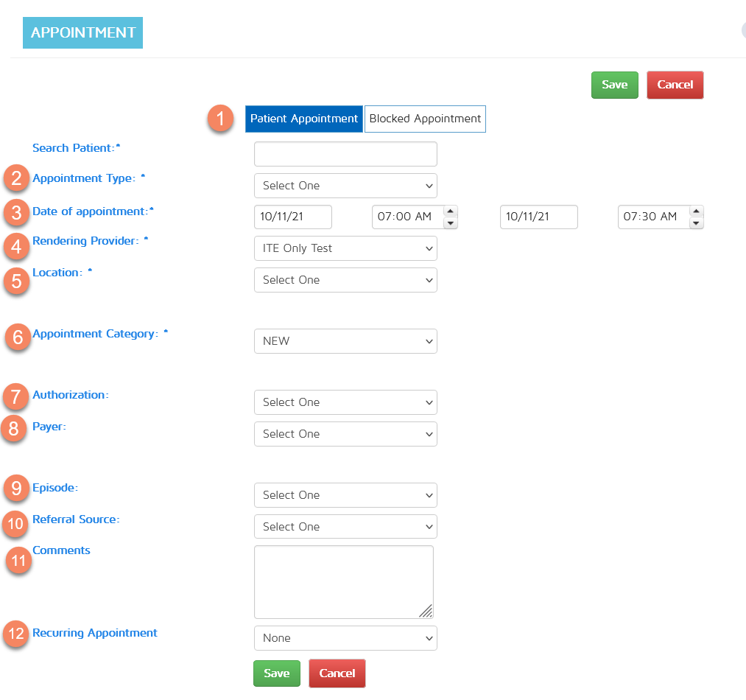This screenshot has width=746, height=700.
Task: Click the start date field for appointment
Action: tap(293, 217)
